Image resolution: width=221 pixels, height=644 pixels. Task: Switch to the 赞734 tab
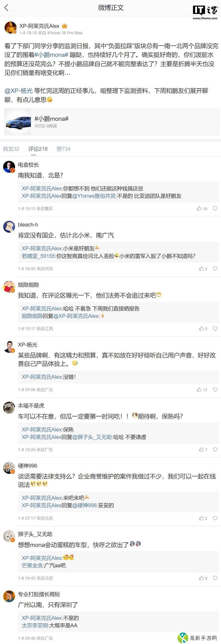point(63,149)
